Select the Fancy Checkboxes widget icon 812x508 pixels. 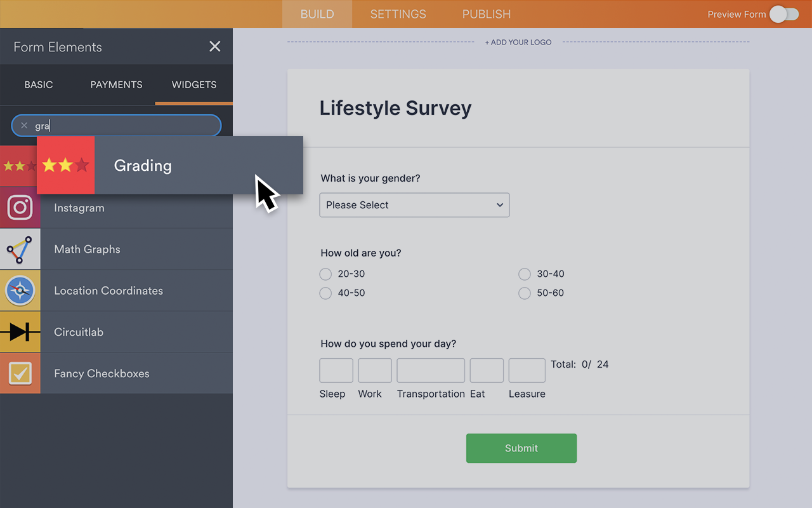click(20, 373)
